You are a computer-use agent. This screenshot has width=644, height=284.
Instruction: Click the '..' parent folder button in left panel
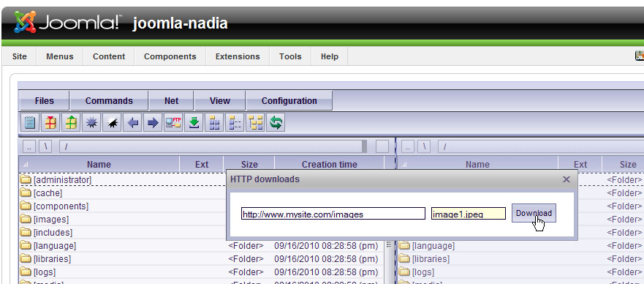click(29, 146)
